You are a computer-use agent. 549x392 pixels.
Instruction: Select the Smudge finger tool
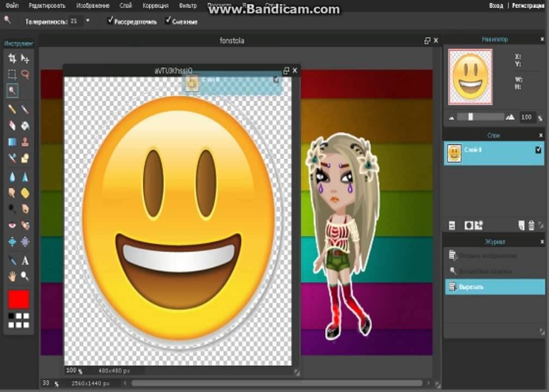tap(12, 193)
